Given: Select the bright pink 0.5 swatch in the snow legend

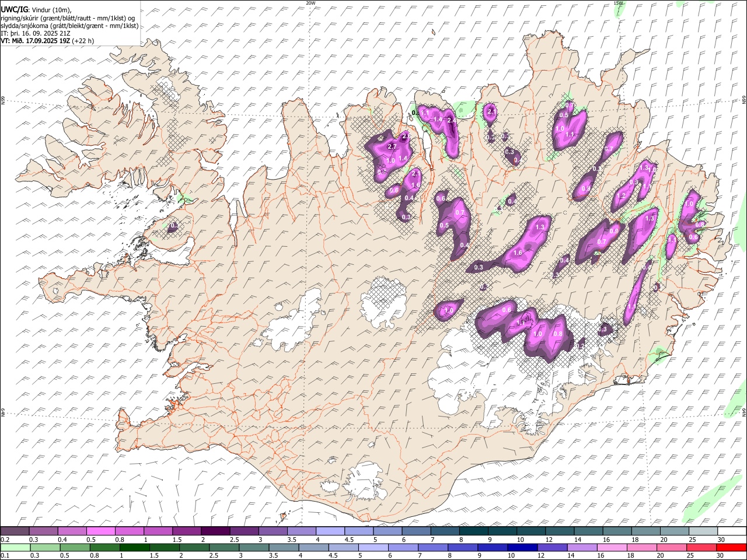Looking at the screenshot, I should pyautogui.click(x=100, y=531).
